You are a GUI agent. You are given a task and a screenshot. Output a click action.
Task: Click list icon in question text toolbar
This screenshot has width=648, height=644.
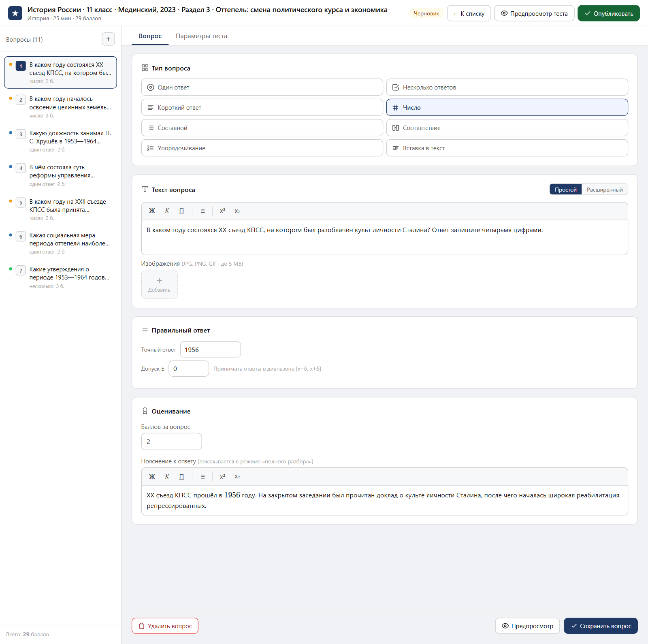pyautogui.click(x=203, y=211)
